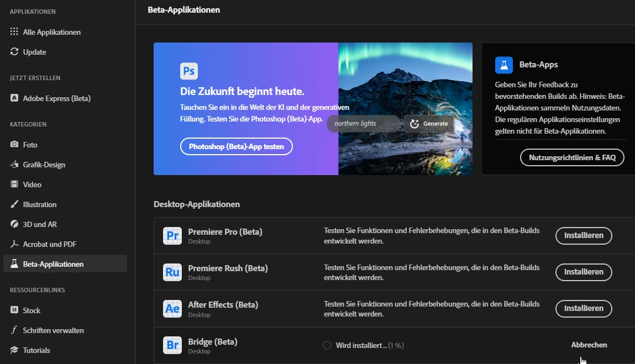Click Photoshop (Beta)-App testen button

236,146
